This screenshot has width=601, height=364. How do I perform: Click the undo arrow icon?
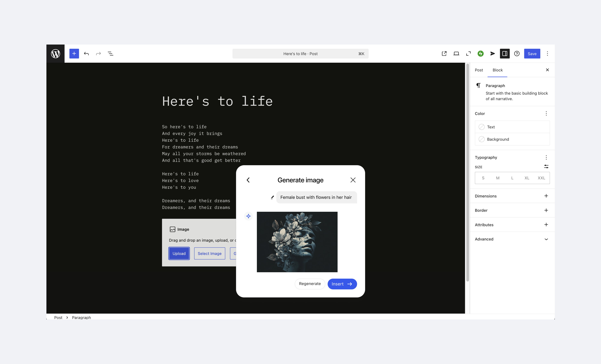(86, 54)
